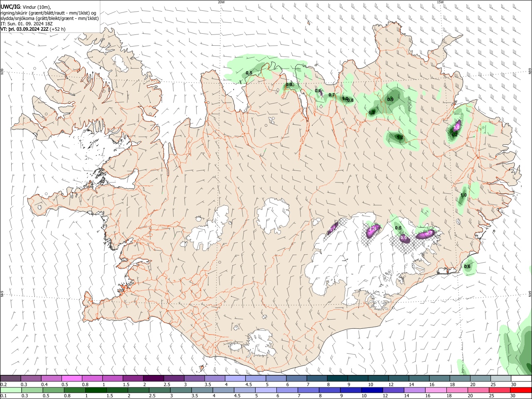This screenshot has height=399, width=532.
Task: Pick the dark green swatch between 1 and 1.5
Action: 96,390
